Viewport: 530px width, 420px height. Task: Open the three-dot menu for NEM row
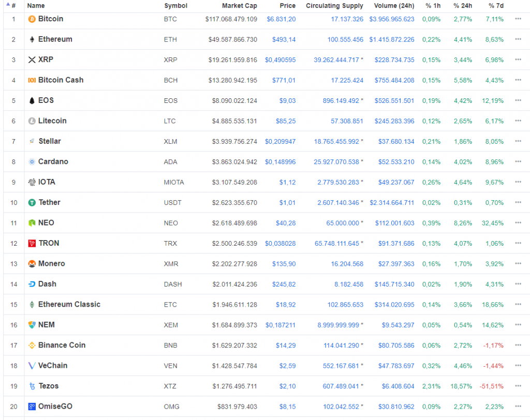[x=518, y=325]
